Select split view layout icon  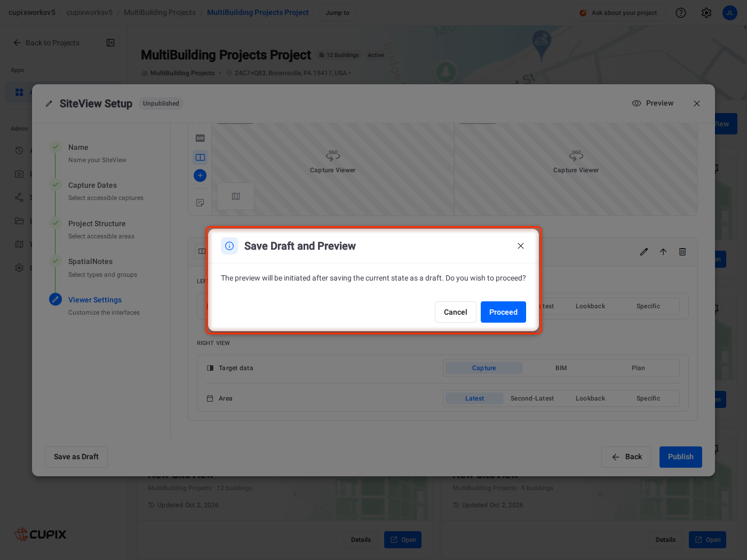click(x=200, y=157)
